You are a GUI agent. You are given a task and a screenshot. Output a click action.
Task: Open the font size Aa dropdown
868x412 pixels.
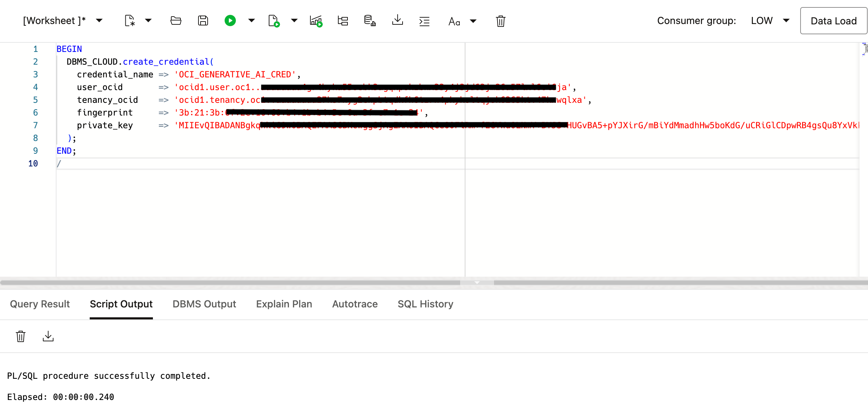[474, 21]
